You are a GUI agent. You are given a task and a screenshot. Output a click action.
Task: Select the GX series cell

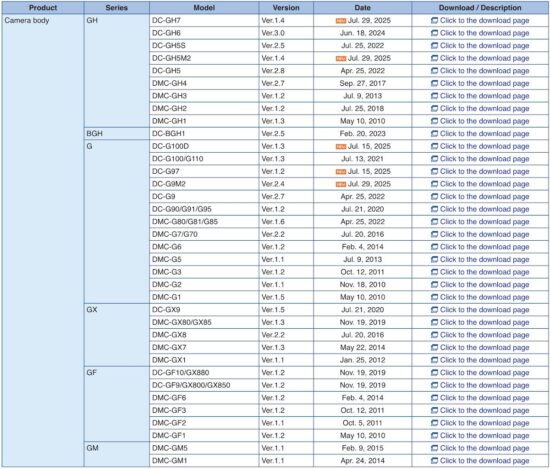click(x=116, y=335)
